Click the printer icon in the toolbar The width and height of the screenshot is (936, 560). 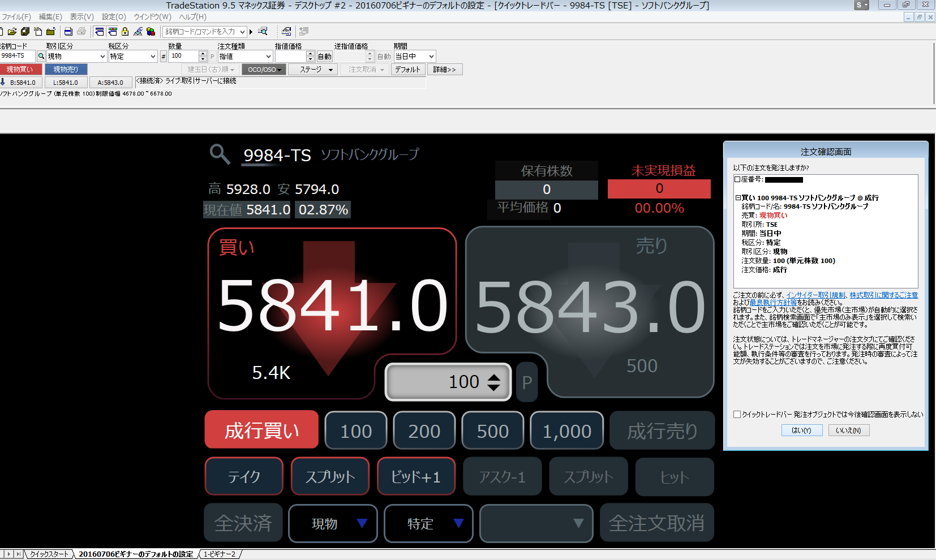[81, 32]
